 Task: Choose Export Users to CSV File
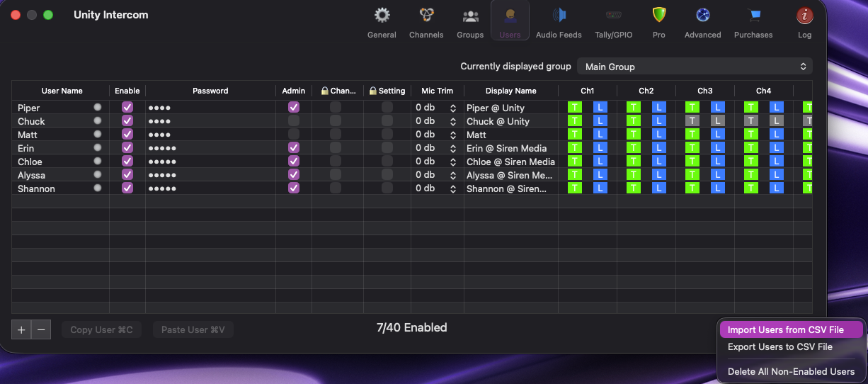[x=791, y=346]
